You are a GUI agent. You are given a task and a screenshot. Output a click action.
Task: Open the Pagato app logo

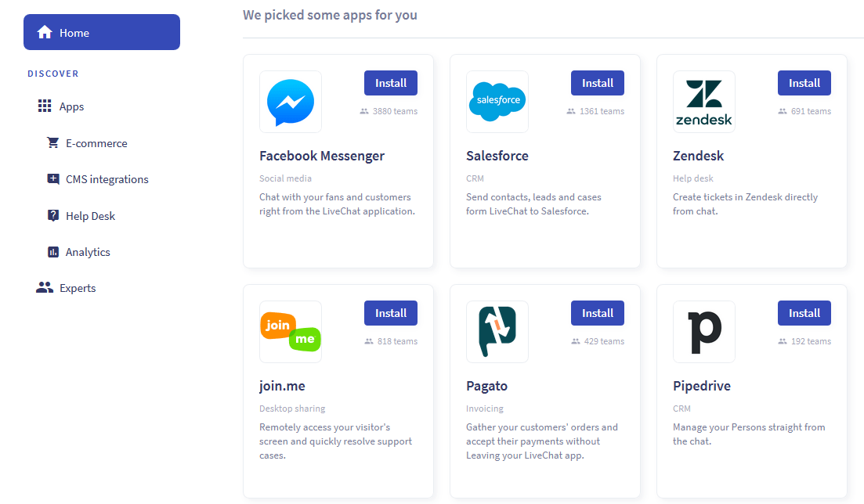tap(497, 332)
